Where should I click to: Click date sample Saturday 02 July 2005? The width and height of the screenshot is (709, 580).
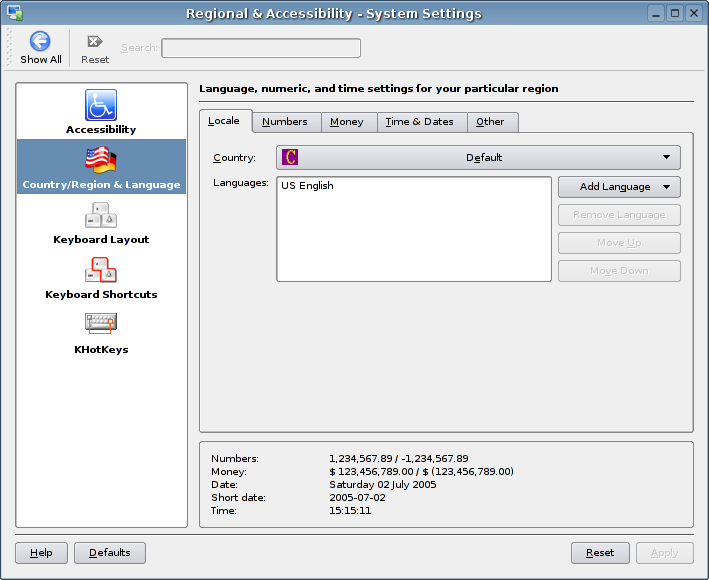click(383, 485)
